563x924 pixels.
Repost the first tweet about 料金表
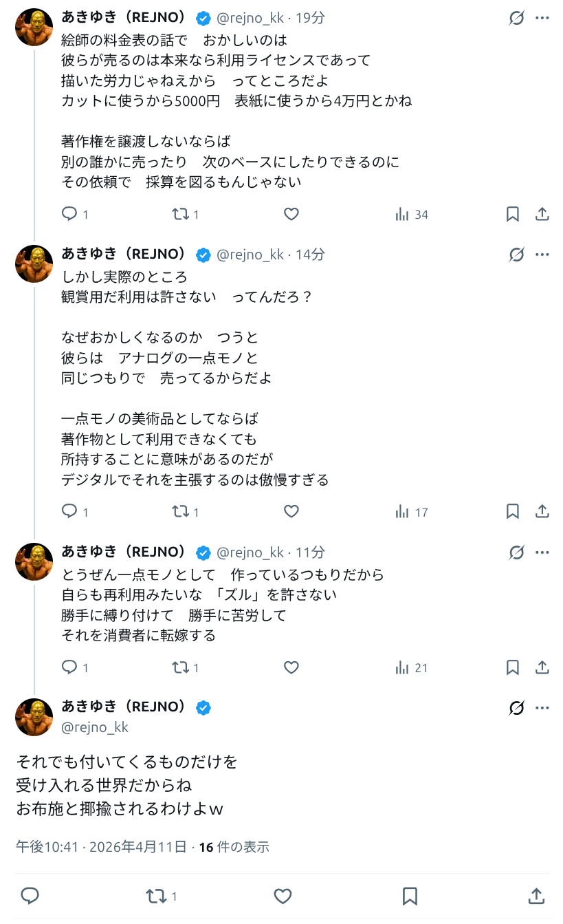pyautogui.click(x=180, y=215)
